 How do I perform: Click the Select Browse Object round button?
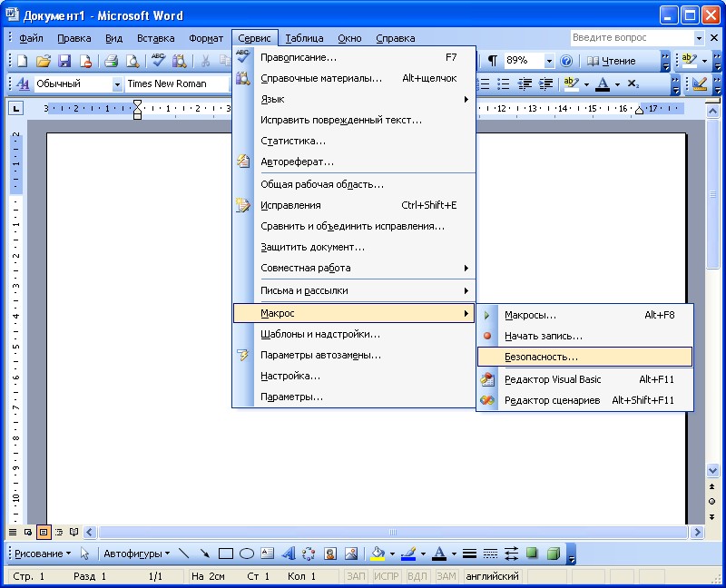point(712,502)
